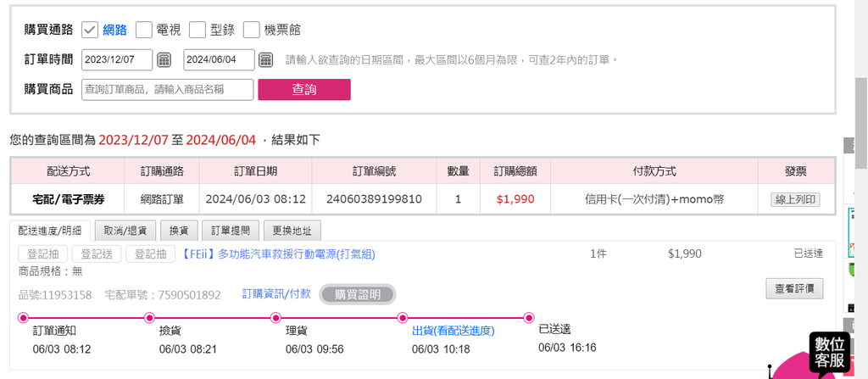
Task: Open the 換貨 tab
Action: pos(180,230)
